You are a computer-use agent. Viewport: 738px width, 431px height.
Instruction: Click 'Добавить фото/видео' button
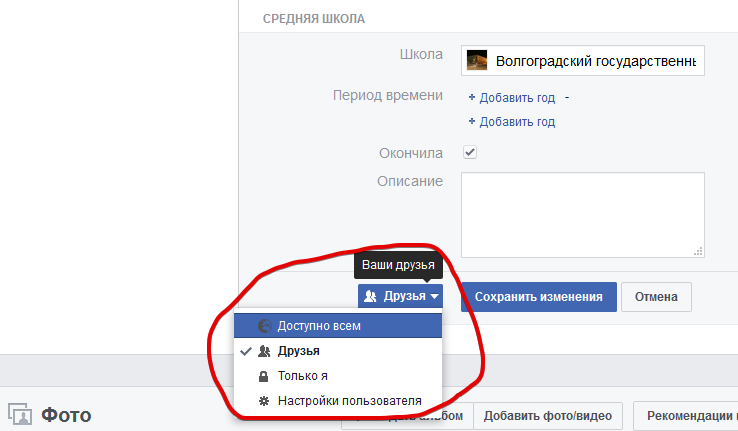(x=548, y=416)
